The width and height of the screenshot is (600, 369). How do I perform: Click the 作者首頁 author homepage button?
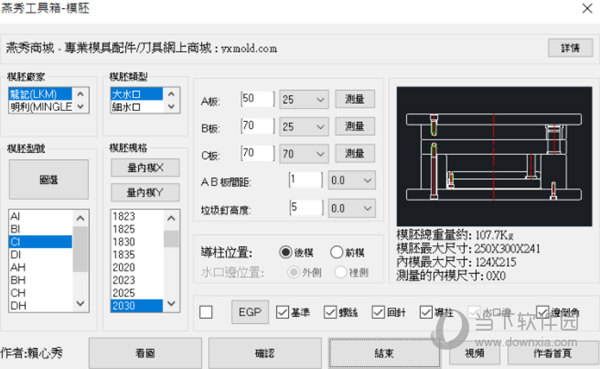[x=553, y=353]
